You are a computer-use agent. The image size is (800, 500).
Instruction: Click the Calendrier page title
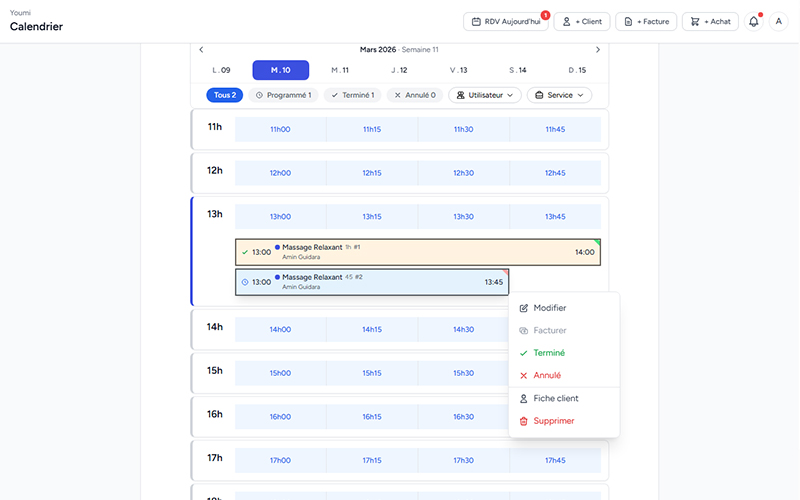(36, 27)
